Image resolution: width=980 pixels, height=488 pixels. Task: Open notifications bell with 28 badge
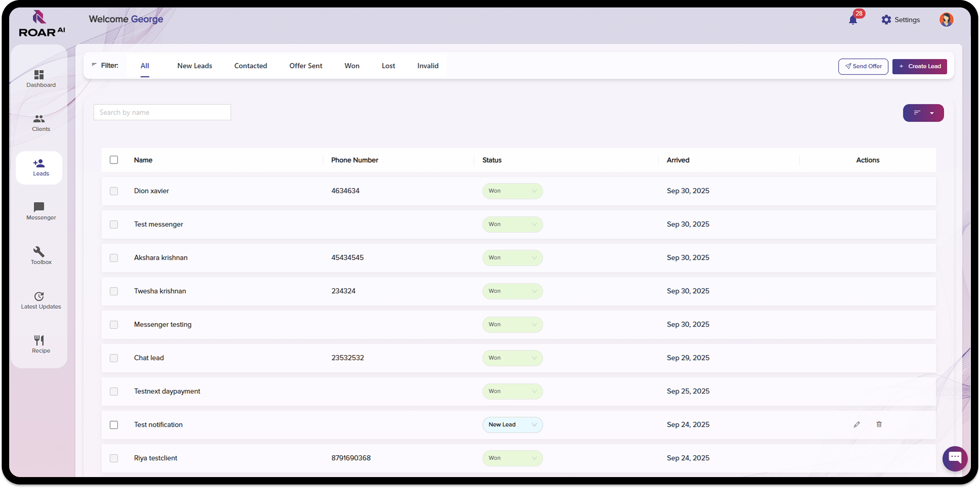pyautogui.click(x=852, y=20)
